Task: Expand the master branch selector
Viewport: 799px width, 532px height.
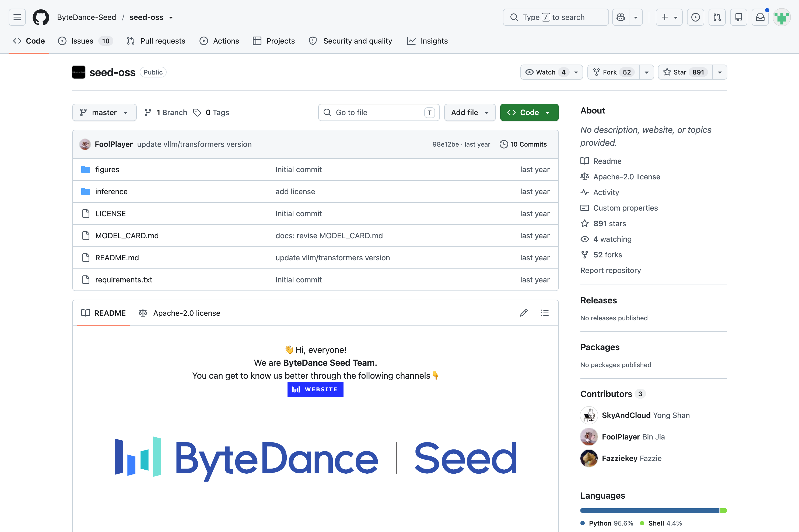Action: 104,112
